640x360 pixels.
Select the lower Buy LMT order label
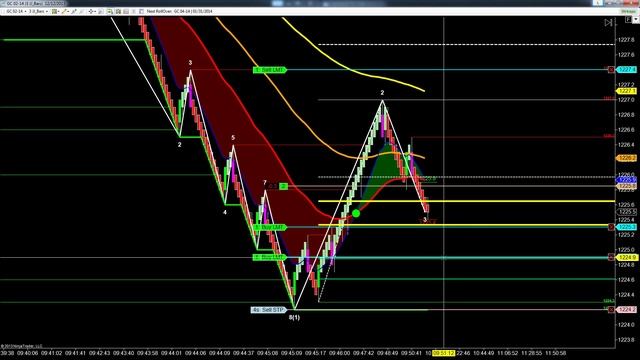click(269, 258)
